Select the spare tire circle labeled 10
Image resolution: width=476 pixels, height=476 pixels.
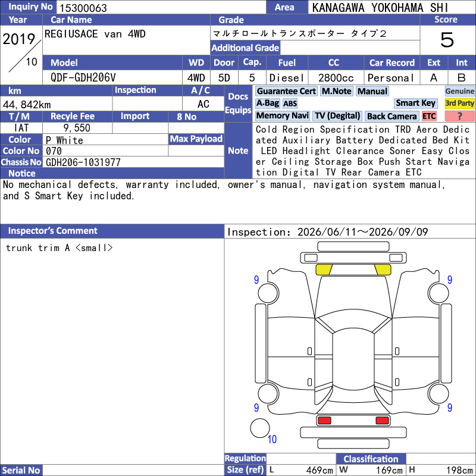(x=260, y=428)
